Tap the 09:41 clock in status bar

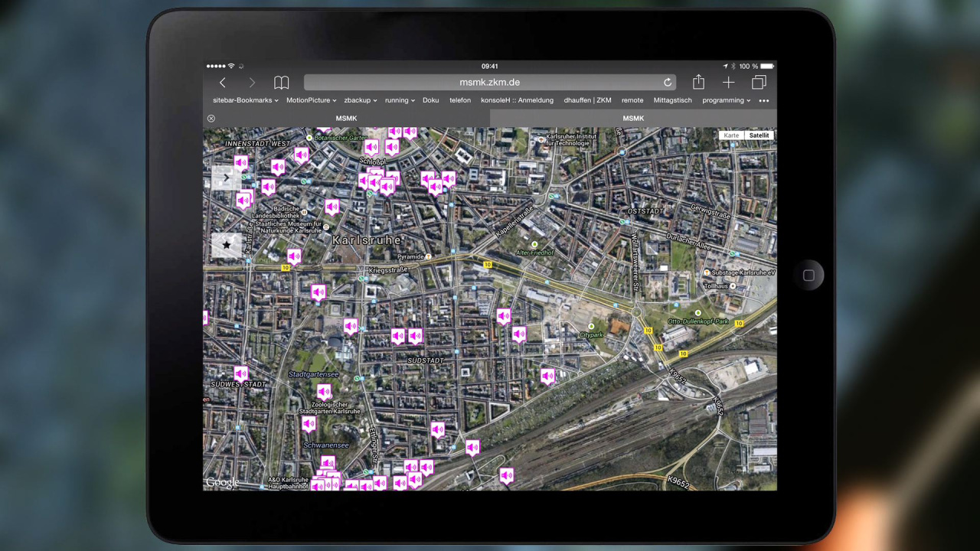point(490,67)
